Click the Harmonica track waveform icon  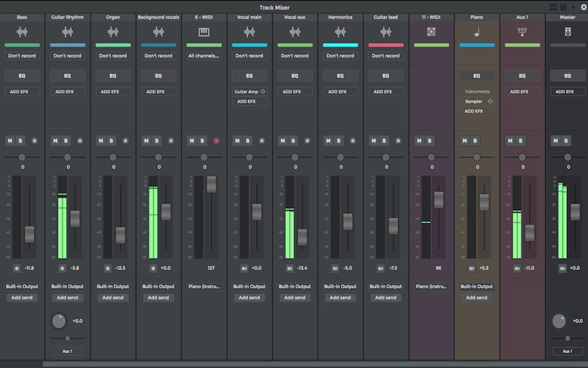click(x=340, y=32)
